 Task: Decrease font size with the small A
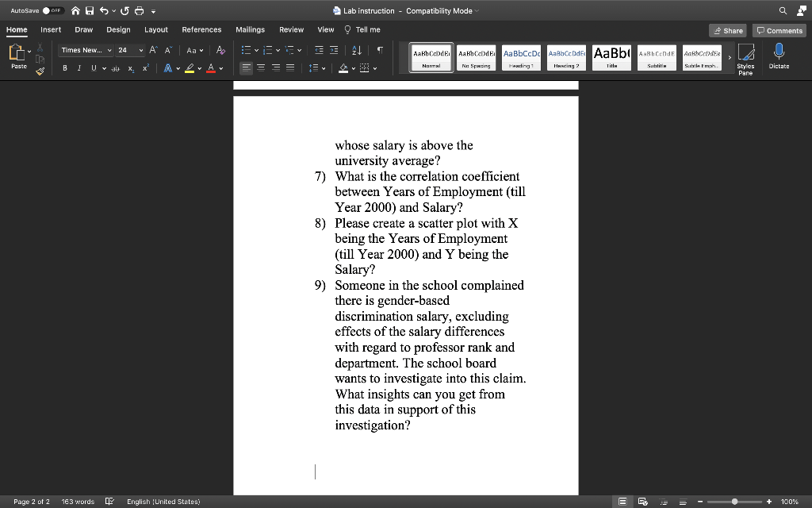coord(168,50)
